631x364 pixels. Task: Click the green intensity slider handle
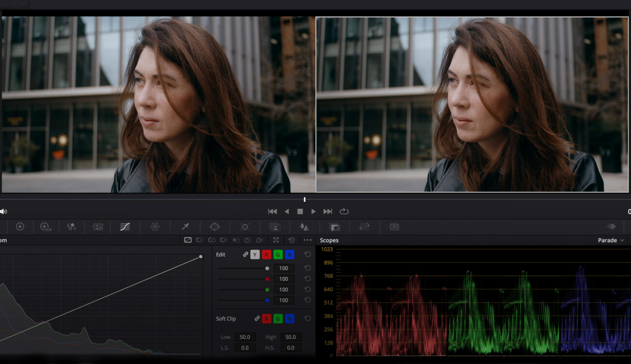267,289
